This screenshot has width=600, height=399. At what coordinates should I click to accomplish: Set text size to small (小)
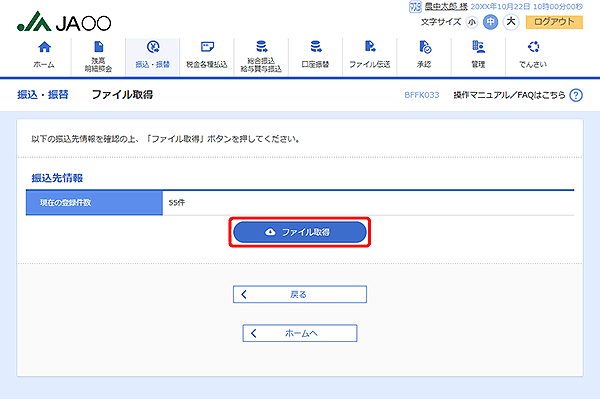pyautogui.click(x=471, y=22)
